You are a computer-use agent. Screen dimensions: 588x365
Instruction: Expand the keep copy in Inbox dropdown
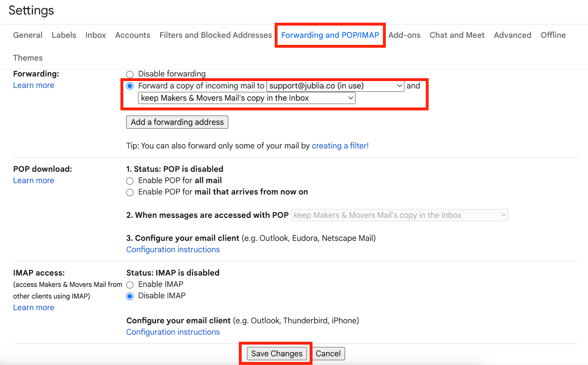(247, 98)
